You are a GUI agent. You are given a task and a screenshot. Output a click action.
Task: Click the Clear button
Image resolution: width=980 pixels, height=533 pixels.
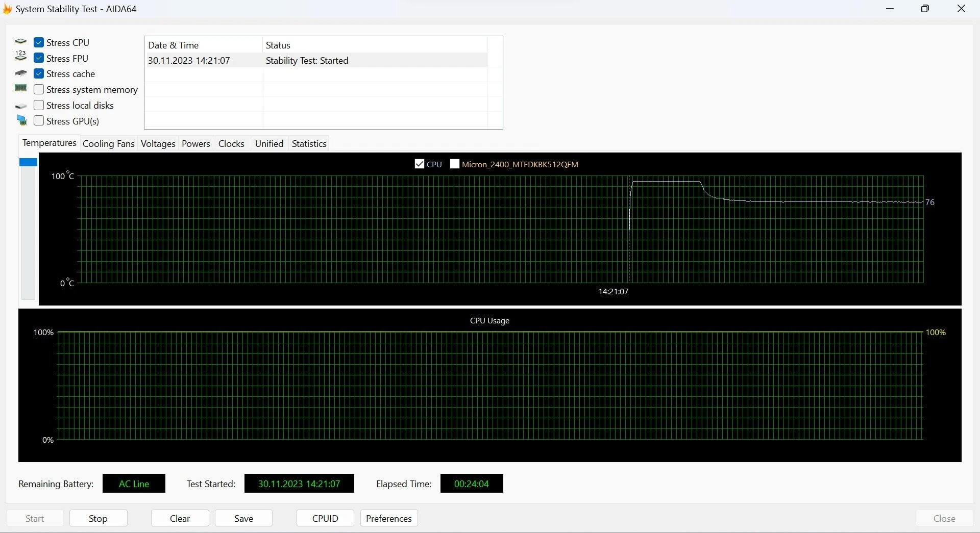tap(180, 518)
